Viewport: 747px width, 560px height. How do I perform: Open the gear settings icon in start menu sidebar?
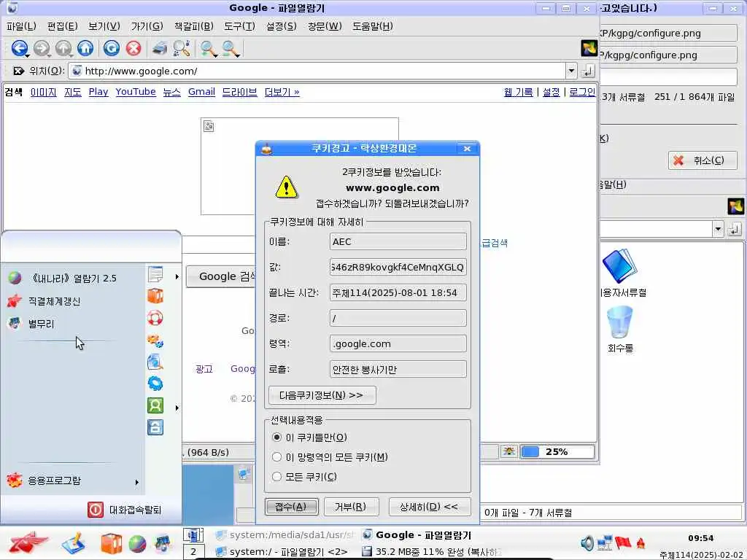155,384
